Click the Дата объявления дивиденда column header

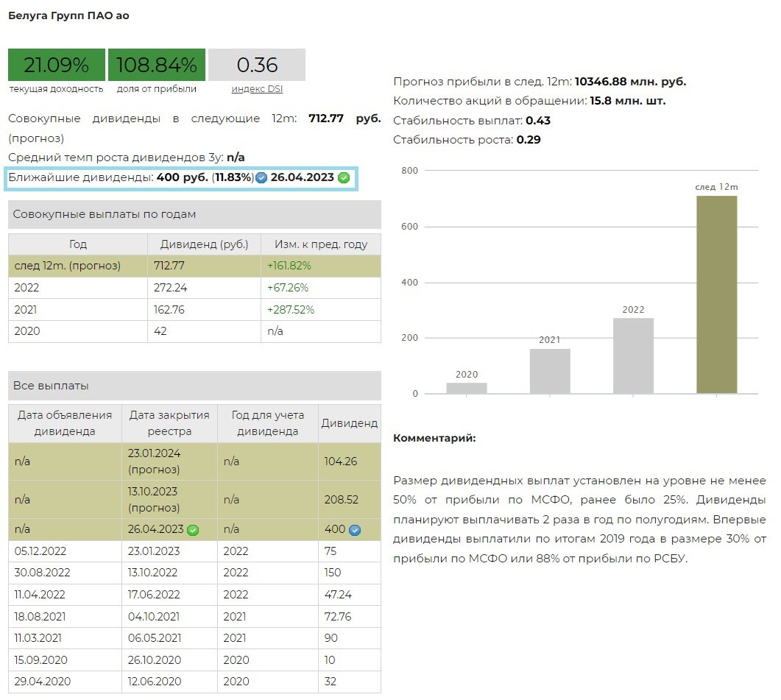(x=65, y=423)
